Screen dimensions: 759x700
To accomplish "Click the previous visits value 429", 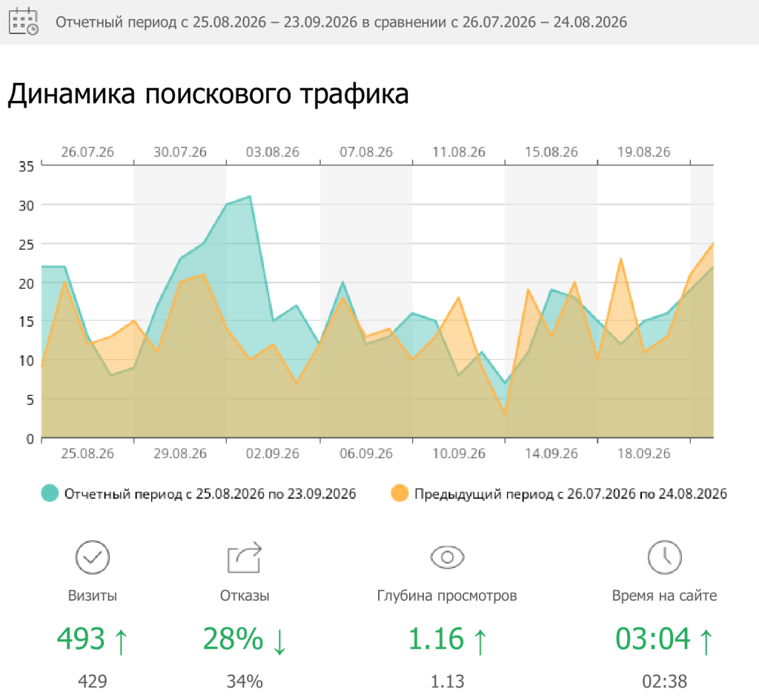I will [93, 681].
